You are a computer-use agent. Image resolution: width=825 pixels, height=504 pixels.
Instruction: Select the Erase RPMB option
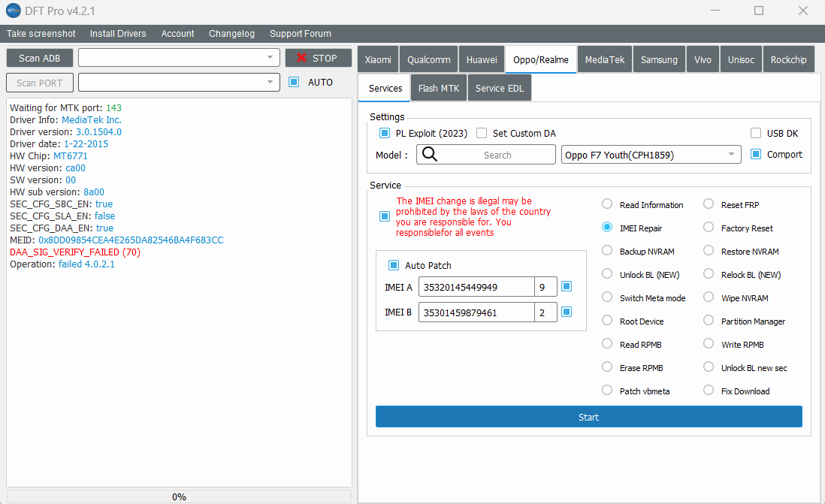click(x=607, y=367)
